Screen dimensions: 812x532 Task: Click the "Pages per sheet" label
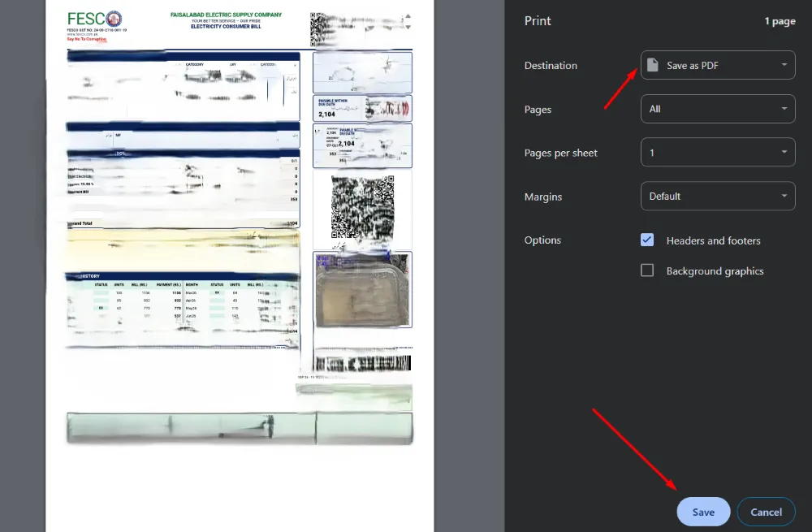tap(561, 153)
